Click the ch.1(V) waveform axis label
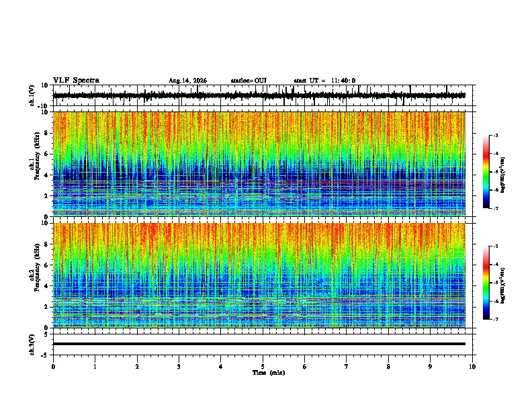532x411 pixels. tap(32, 95)
